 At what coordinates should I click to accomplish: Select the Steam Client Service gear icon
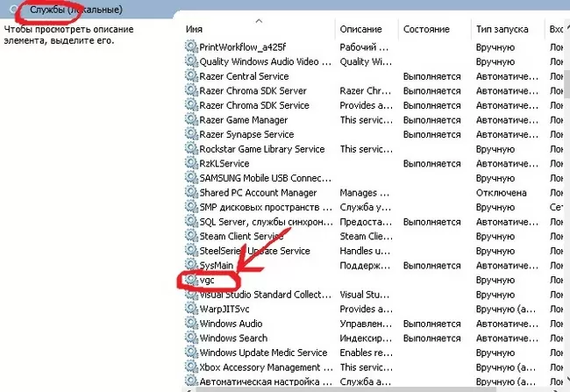[x=191, y=236]
